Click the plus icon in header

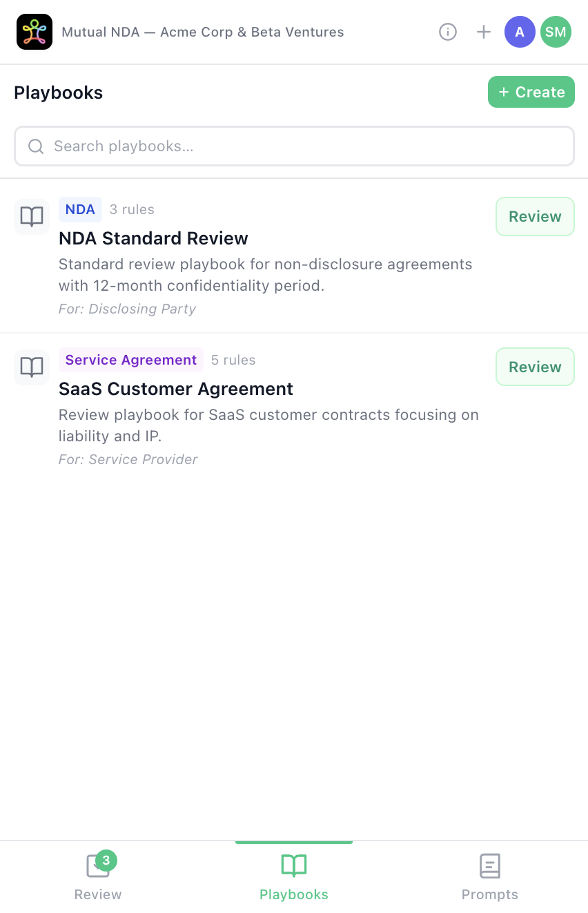tap(484, 32)
